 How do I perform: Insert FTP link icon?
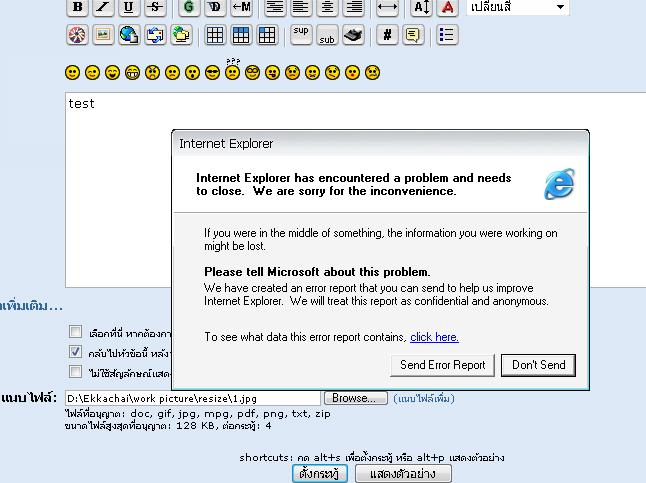click(181, 35)
